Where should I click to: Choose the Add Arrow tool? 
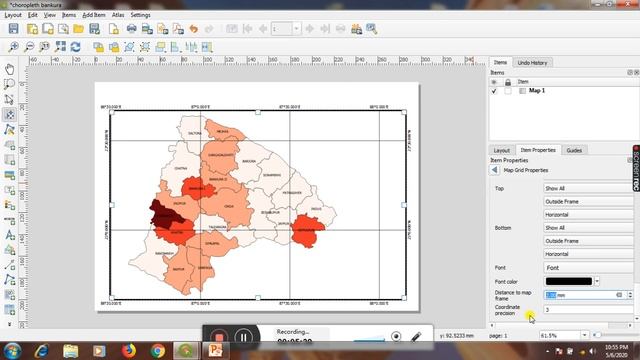click(9, 265)
